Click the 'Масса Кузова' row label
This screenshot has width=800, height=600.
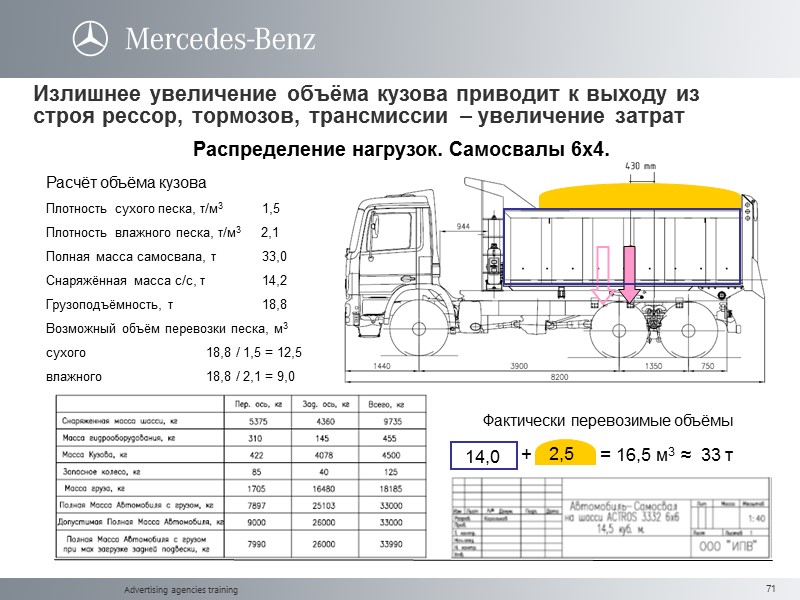click(x=94, y=455)
